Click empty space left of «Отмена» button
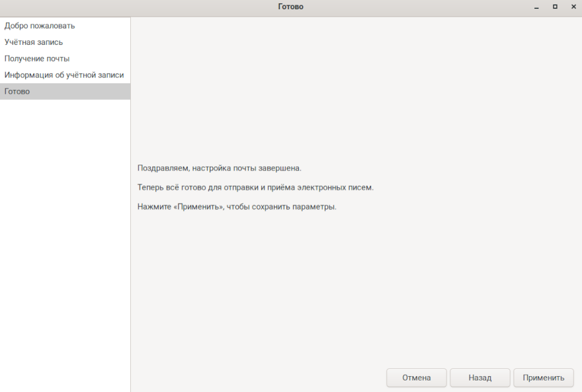 [258, 378]
